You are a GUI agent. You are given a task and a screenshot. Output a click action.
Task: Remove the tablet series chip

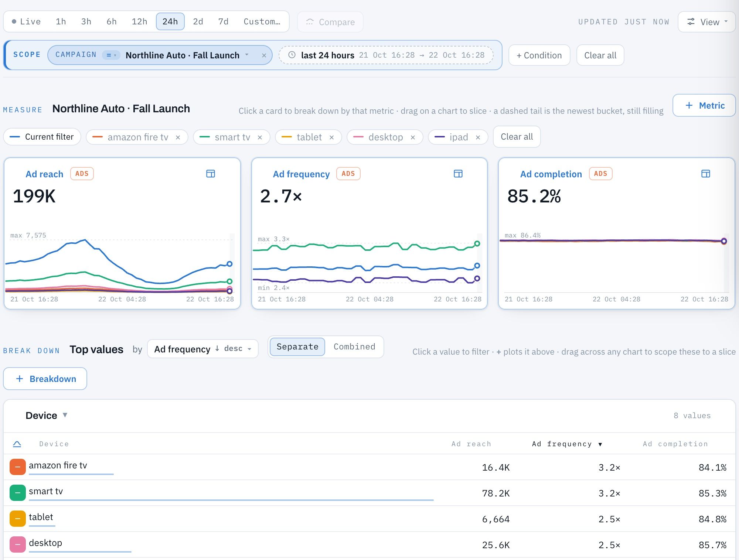[x=332, y=137]
